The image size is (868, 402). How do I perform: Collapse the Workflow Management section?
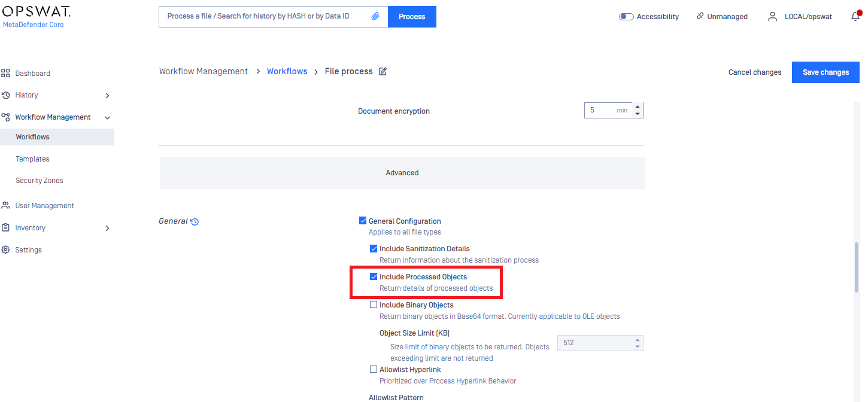(107, 117)
